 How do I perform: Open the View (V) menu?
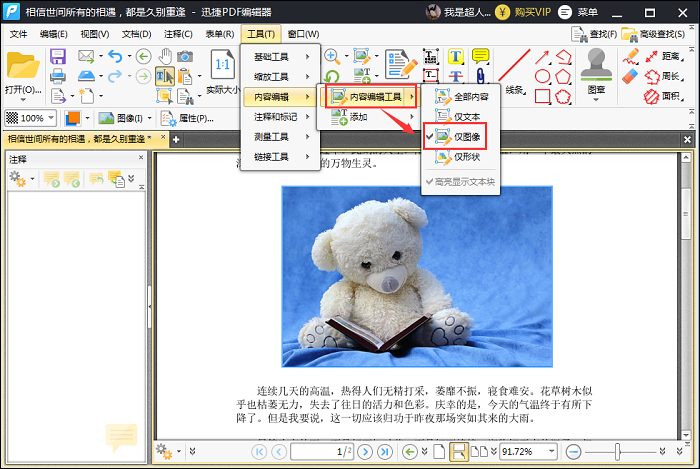(95, 34)
